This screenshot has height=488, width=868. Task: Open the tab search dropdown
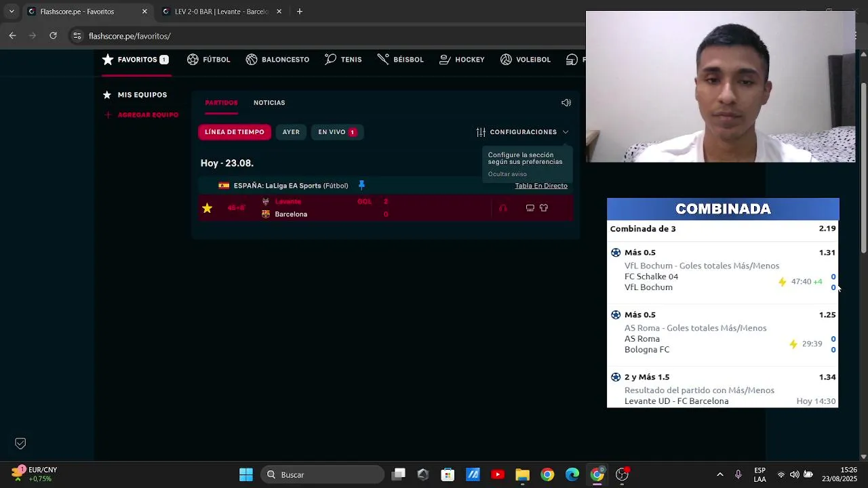[12, 12]
